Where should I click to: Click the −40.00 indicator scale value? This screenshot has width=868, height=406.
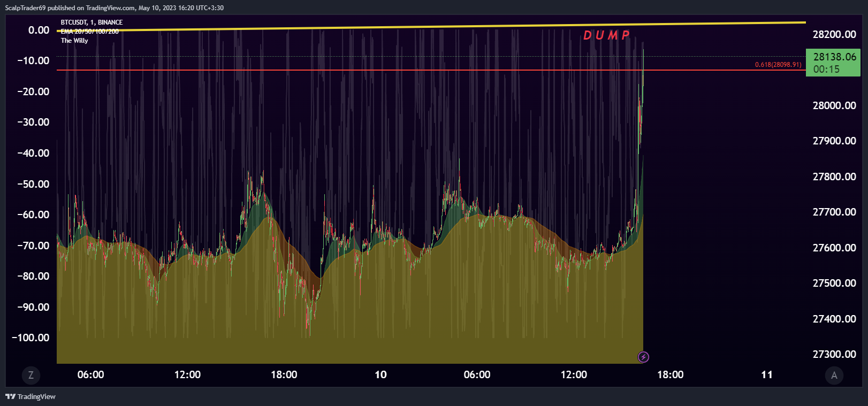(33, 153)
